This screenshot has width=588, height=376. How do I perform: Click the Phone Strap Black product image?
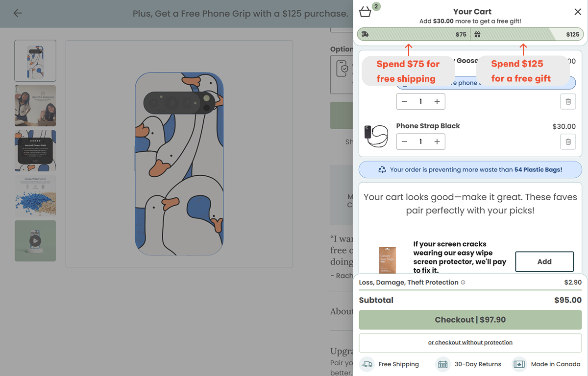(x=376, y=134)
